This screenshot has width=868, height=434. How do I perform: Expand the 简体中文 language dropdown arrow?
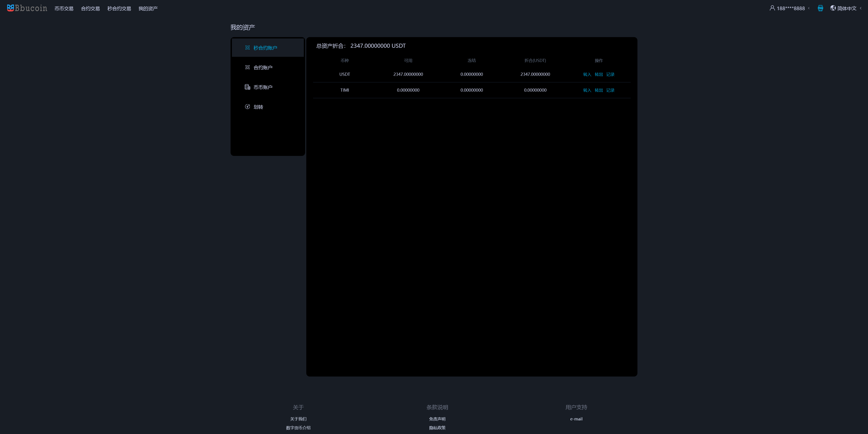[860, 8]
